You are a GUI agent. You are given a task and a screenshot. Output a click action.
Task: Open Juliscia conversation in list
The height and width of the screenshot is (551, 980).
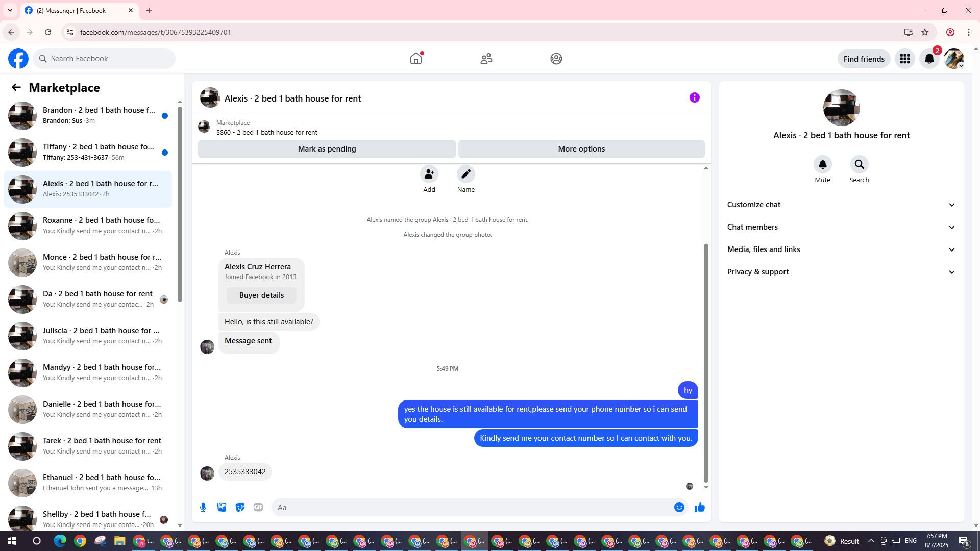click(x=88, y=336)
